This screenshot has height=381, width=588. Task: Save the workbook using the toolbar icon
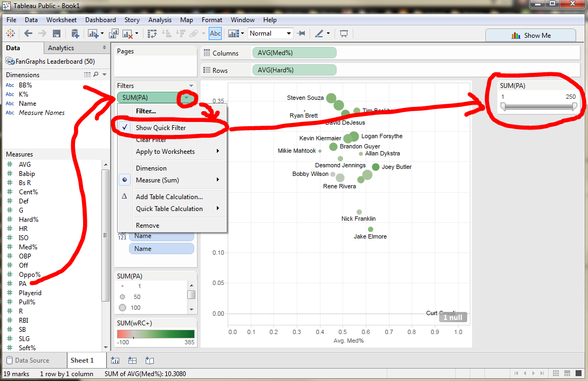click(x=57, y=33)
